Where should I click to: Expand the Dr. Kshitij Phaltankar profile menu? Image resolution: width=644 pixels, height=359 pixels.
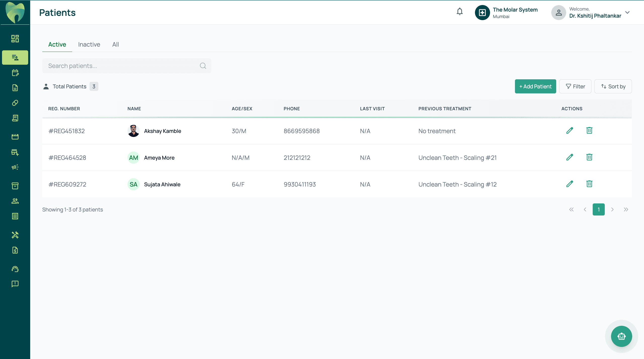tap(627, 12)
